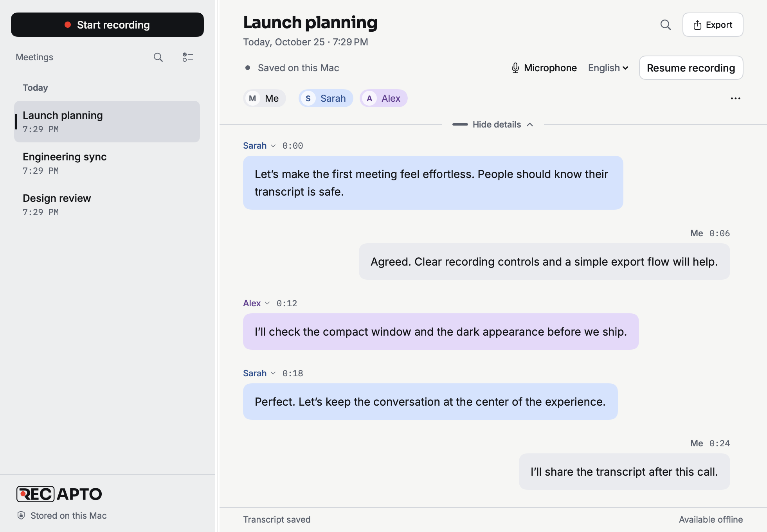Search the transcript using the header magnifier
767x532 pixels.
pyautogui.click(x=666, y=25)
